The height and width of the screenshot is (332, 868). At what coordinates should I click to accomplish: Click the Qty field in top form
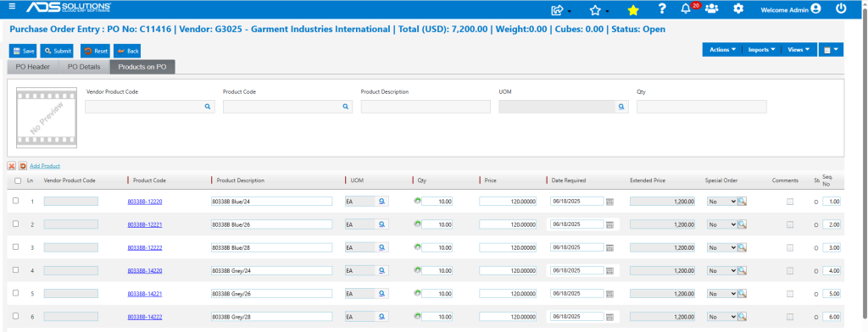coord(701,107)
